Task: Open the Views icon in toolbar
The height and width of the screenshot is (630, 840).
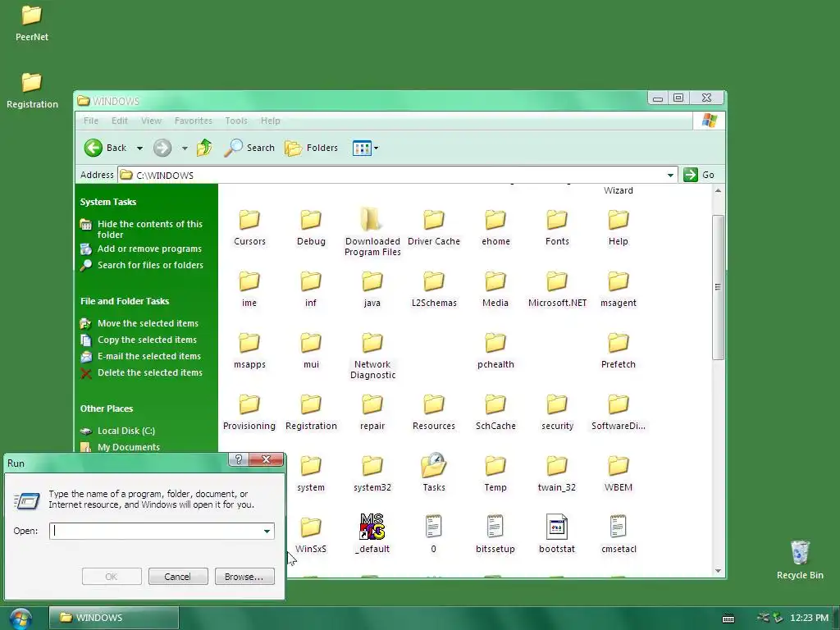Action: (362, 148)
